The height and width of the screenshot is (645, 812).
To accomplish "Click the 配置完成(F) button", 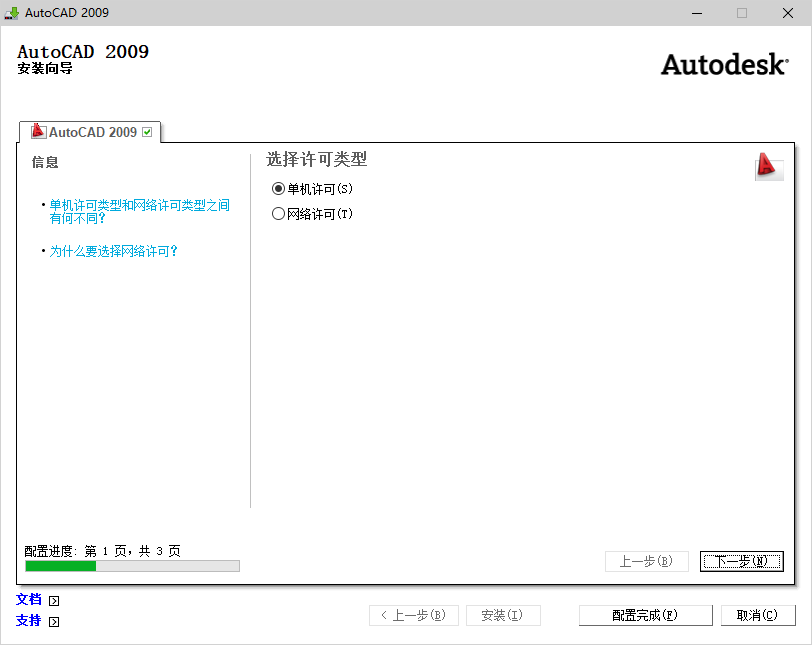I will (x=645, y=615).
